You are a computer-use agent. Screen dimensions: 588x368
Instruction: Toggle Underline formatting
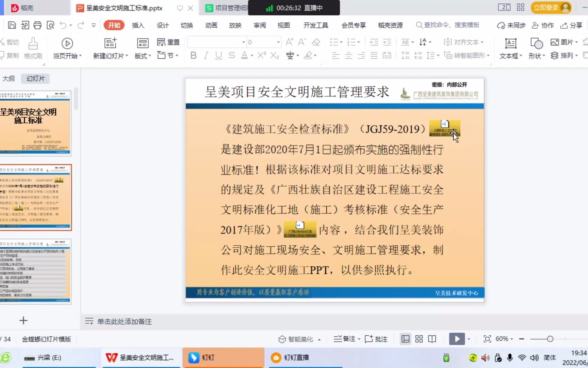pyautogui.click(x=218, y=55)
